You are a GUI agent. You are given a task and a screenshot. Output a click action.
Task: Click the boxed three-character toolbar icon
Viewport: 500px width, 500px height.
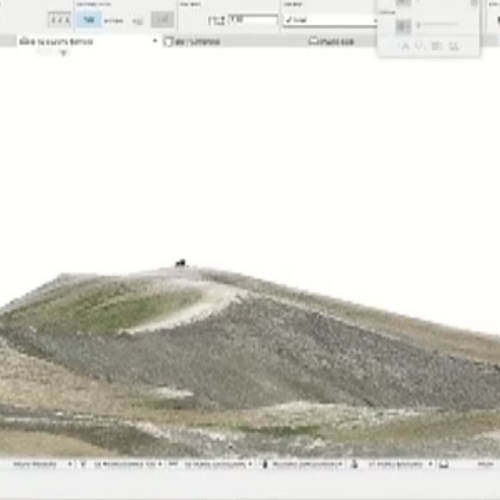pyautogui.click(x=59, y=20)
